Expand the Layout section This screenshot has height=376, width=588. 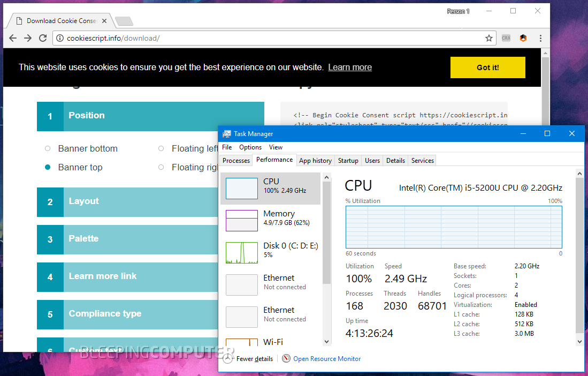(127, 202)
